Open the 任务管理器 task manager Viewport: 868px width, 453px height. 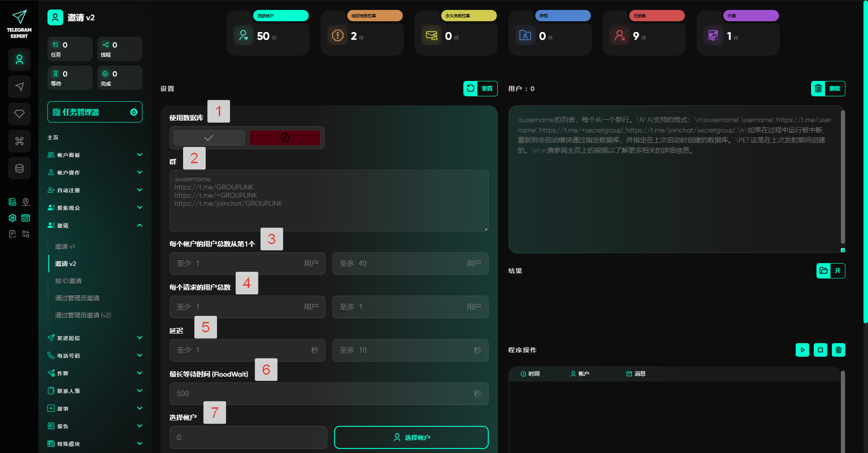coord(95,112)
